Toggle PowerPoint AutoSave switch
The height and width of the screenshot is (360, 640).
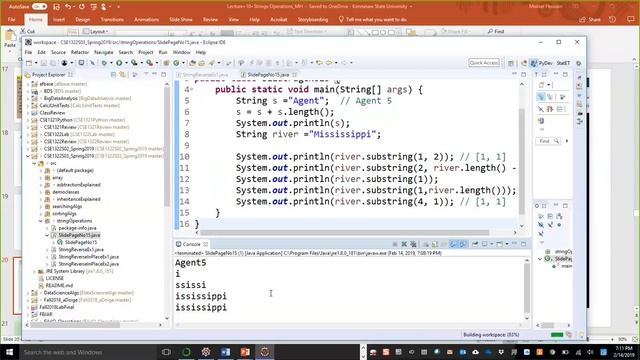tap(40, 7)
